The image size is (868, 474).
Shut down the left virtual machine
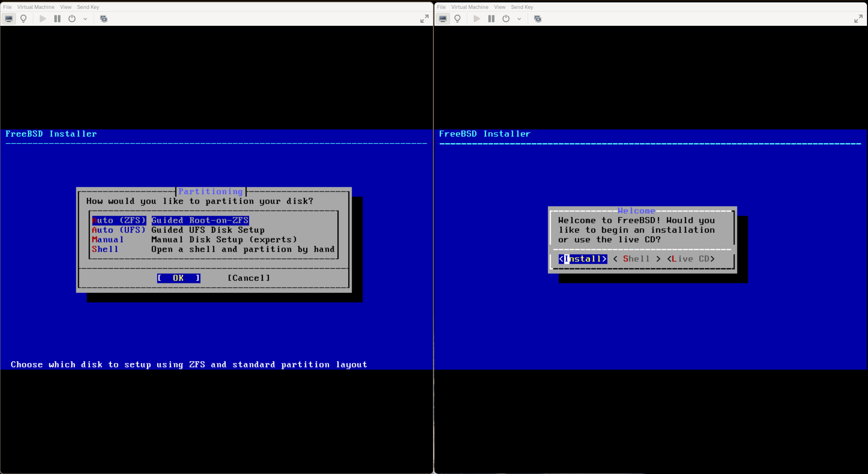click(x=72, y=19)
